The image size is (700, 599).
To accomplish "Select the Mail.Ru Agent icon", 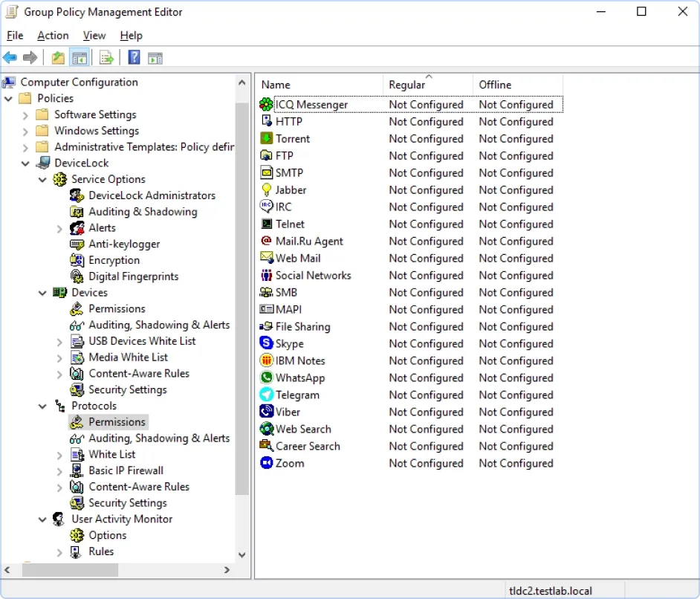I will point(266,241).
